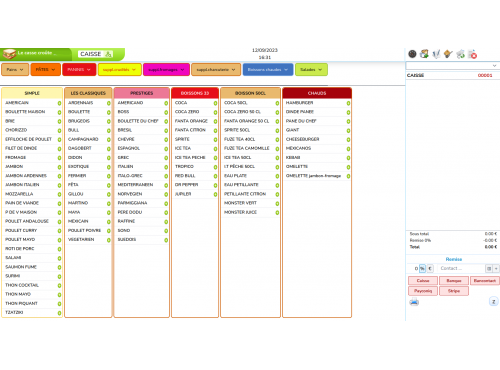This screenshot has width=500, height=370.
Task: Open the Boissons chaudes dropdown
Action: [x=268, y=70]
